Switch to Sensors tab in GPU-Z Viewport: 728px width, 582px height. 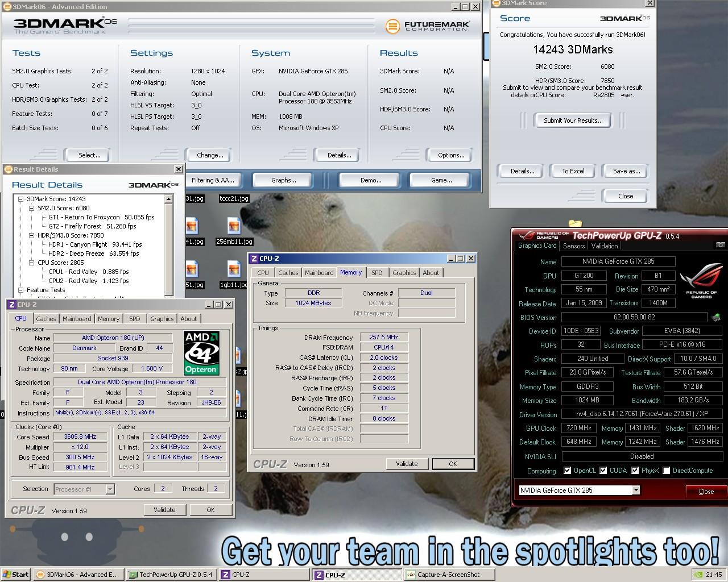(573, 246)
